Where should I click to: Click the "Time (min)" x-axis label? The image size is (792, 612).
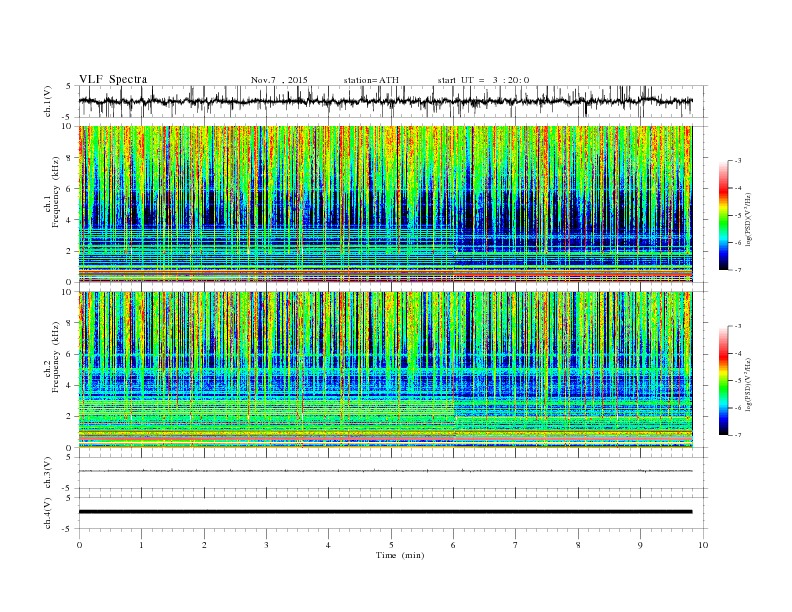coord(400,555)
